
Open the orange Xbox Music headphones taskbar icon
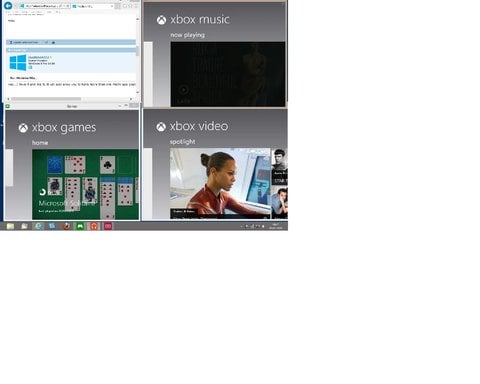[94, 226]
